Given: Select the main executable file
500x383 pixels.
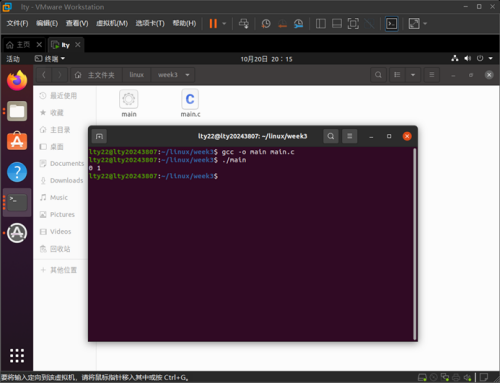Looking at the screenshot, I should [x=129, y=103].
